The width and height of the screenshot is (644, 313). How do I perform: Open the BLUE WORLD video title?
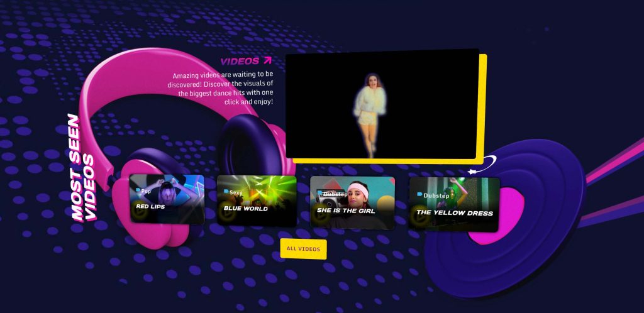246,209
